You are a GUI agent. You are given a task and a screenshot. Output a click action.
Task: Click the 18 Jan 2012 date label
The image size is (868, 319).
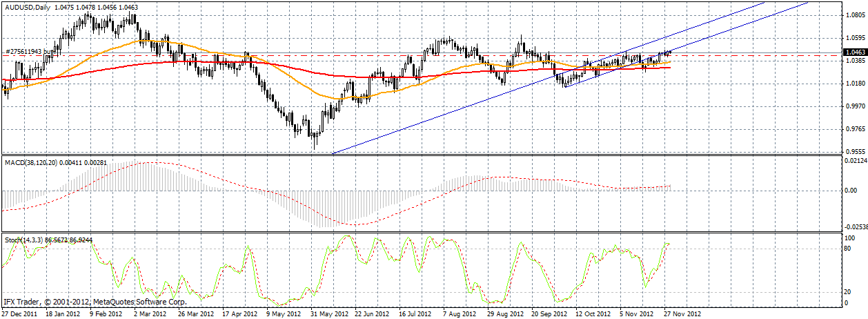click(63, 313)
